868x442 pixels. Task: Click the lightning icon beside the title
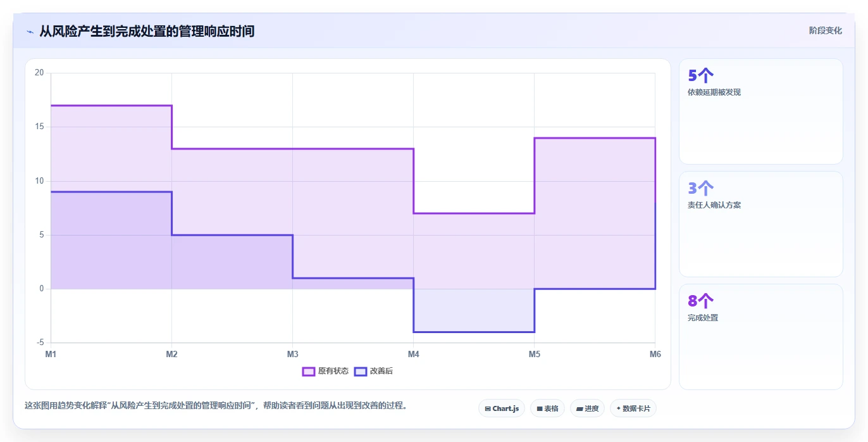pyautogui.click(x=30, y=32)
